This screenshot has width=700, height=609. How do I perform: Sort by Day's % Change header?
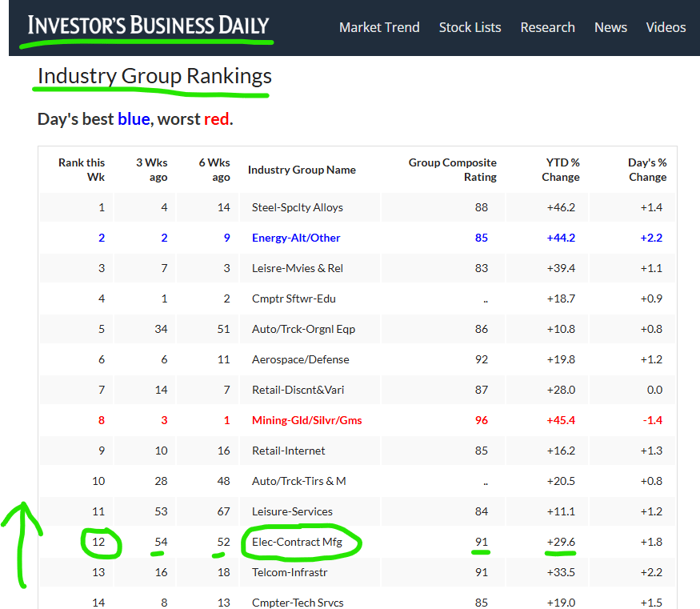(x=647, y=170)
